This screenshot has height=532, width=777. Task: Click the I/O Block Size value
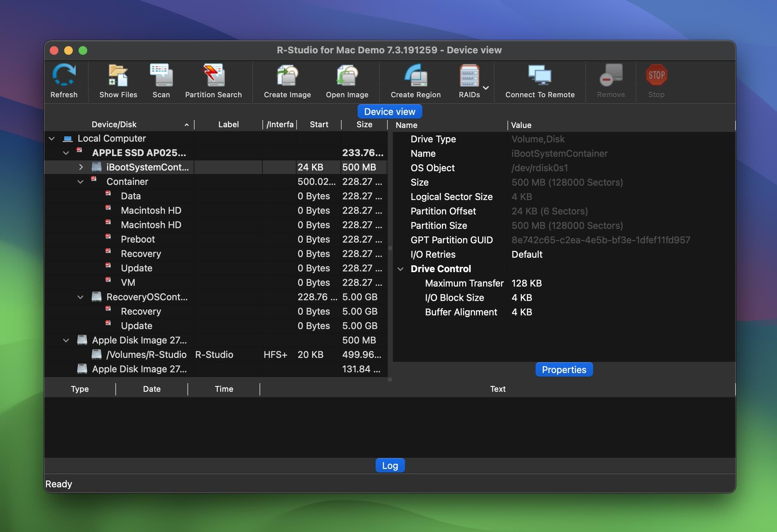(522, 298)
